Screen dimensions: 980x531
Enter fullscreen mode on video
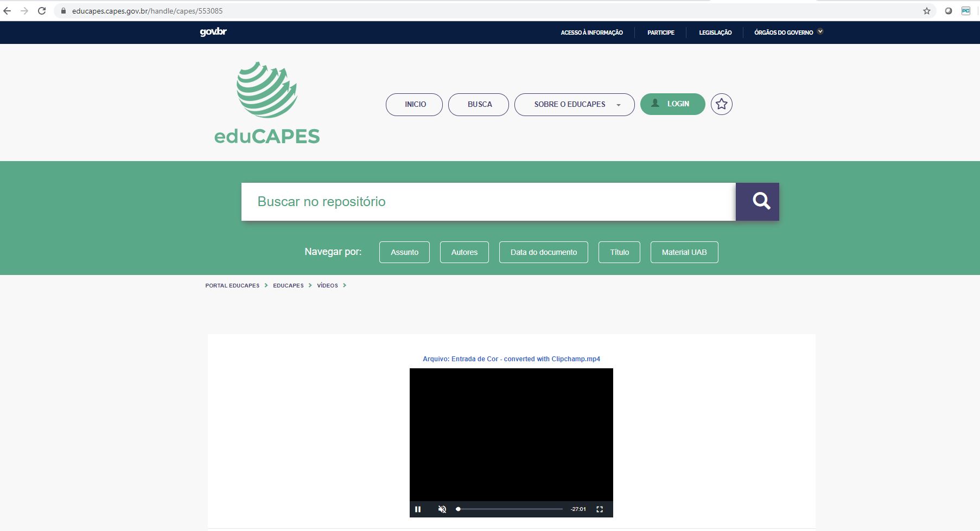click(x=600, y=509)
